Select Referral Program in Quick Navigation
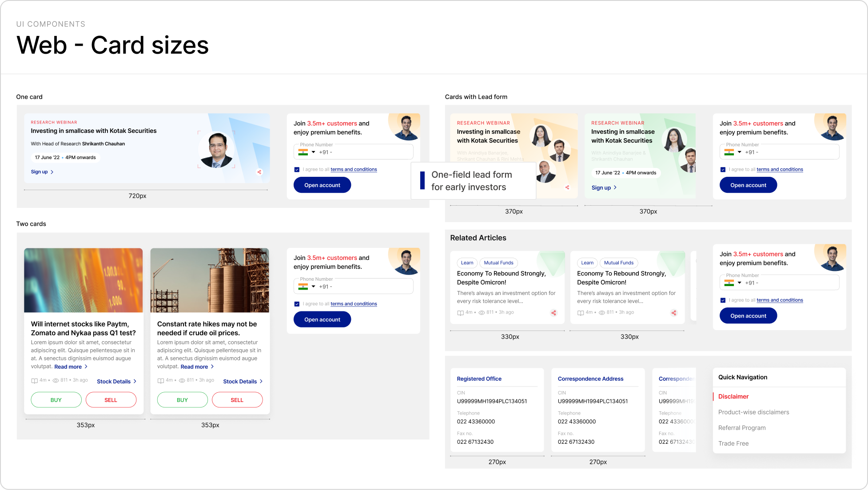This screenshot has height=490, width=868. tap(742, 427)
